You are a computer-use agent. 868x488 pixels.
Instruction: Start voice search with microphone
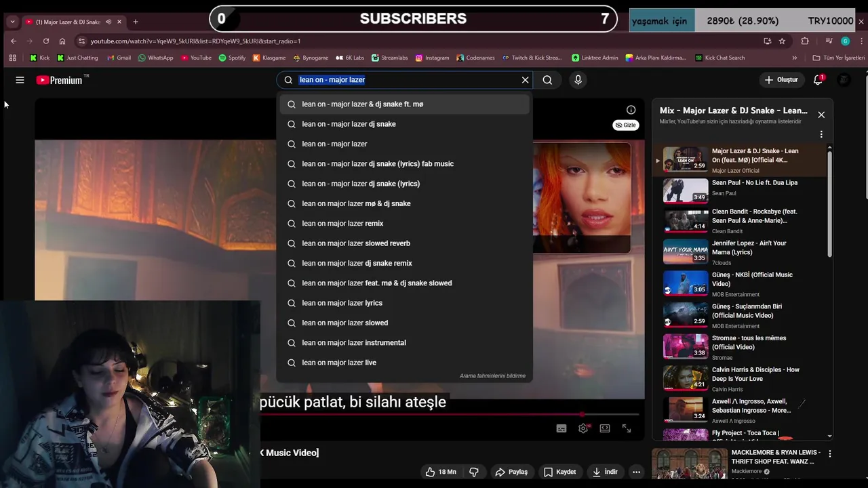[x=578, y=80]
